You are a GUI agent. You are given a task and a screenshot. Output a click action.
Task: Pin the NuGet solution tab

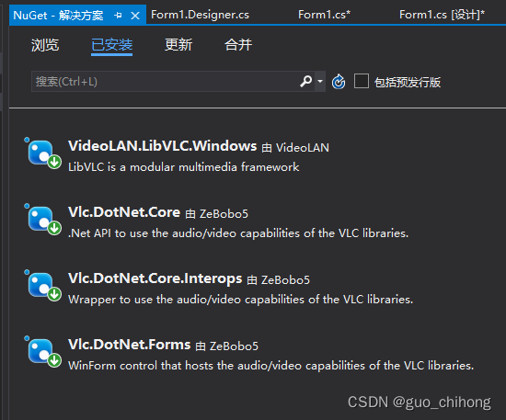click(x=118, y=15)
